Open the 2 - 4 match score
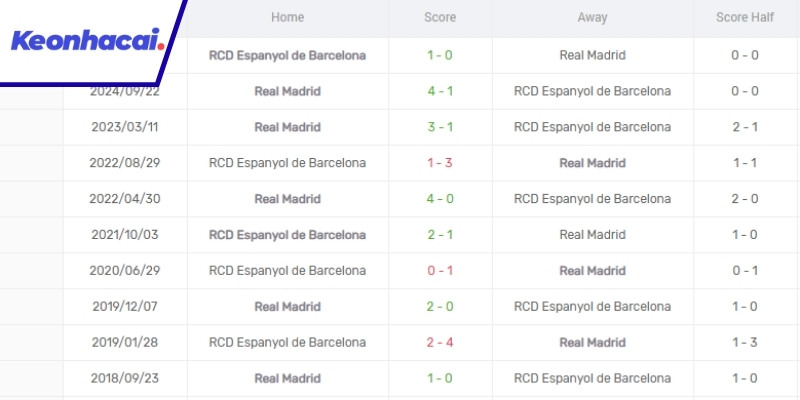This screenshot has height=400, width=800. point(441,343)
